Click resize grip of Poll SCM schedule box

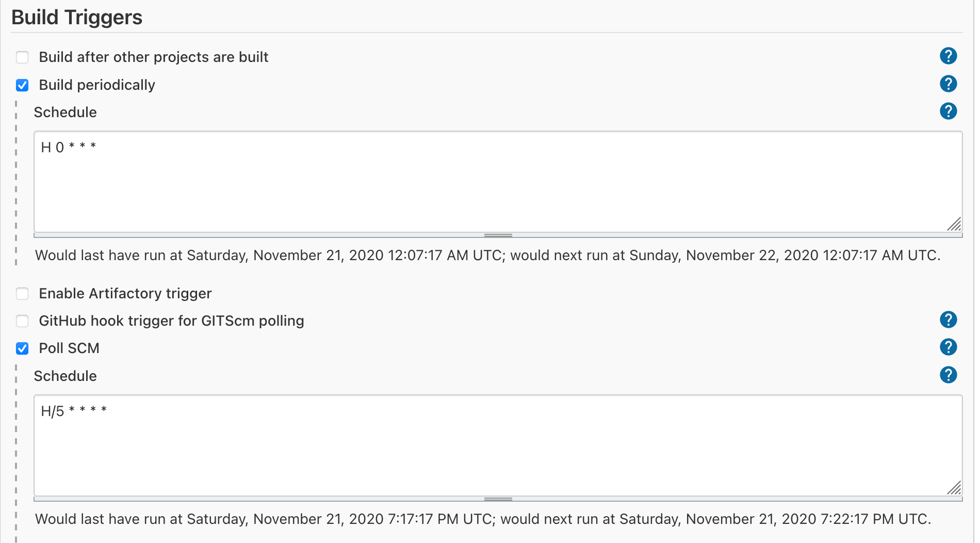[954, 488]
